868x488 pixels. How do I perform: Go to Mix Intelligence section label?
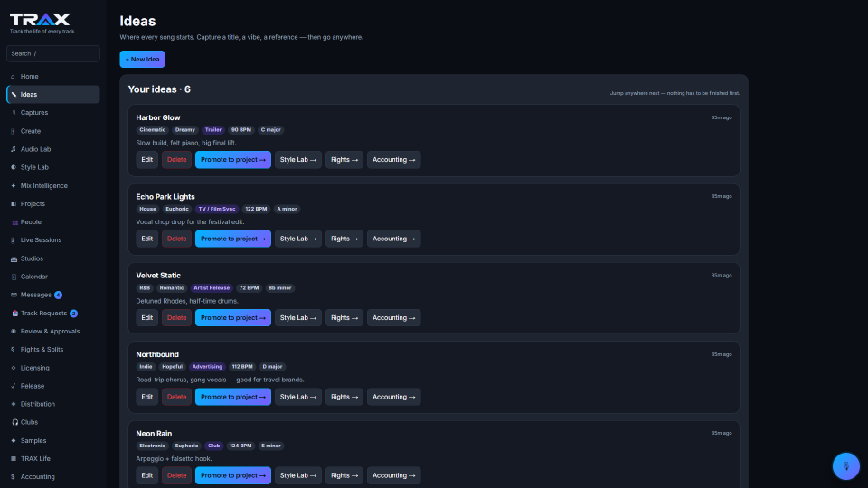[x=44, y=186]
